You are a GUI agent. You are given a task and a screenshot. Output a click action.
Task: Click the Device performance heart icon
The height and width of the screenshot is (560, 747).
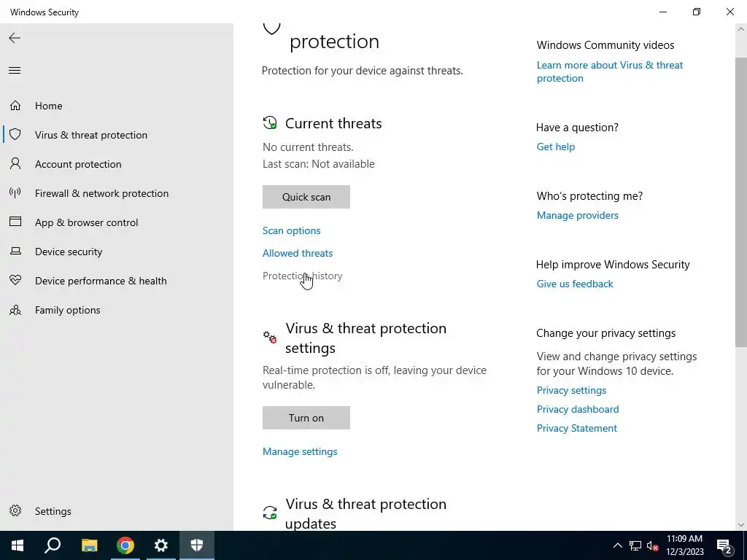click(15, 280)
